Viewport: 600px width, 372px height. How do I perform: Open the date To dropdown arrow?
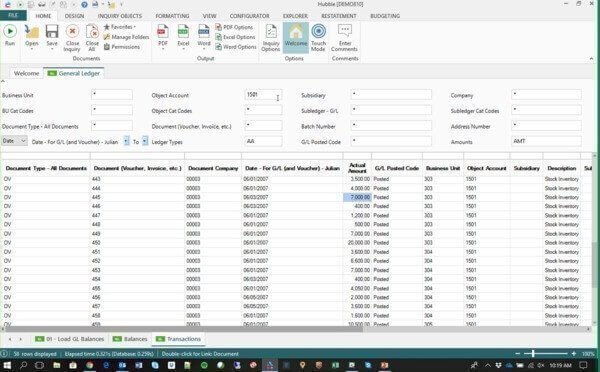click(x=145, y=141)
